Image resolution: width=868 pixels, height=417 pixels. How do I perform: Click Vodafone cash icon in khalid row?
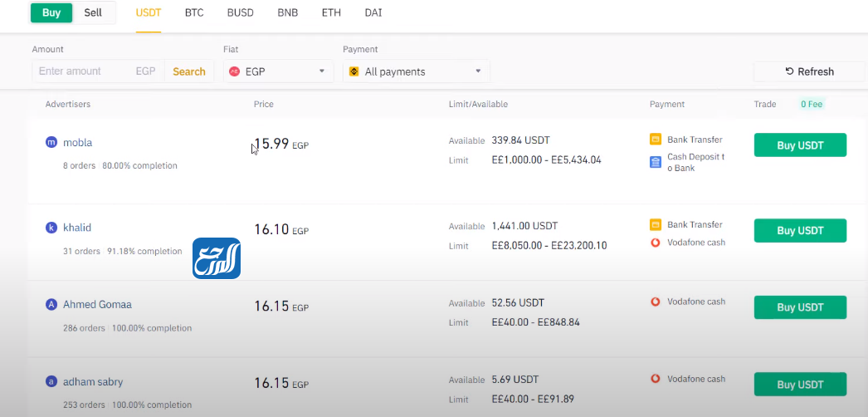(656, 242)
